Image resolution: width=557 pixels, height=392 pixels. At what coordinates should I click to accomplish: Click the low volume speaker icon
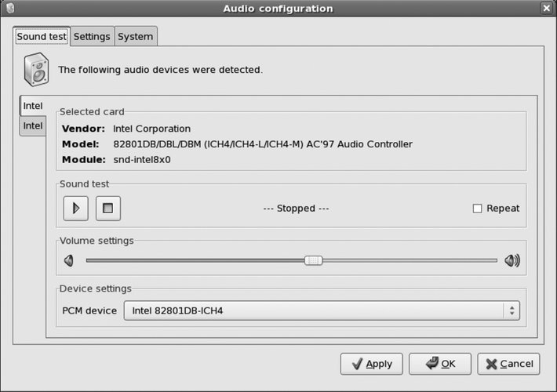[x=69, y=261]
